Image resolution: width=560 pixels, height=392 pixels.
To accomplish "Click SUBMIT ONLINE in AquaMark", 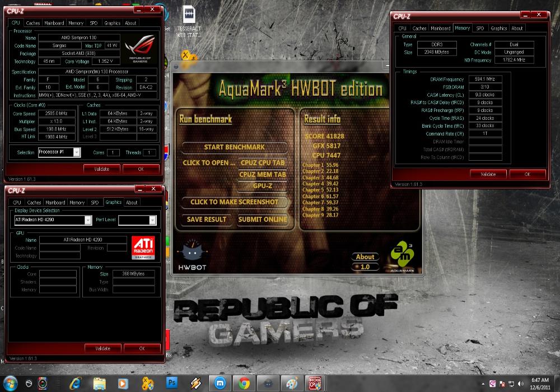I will click(263, 220).
